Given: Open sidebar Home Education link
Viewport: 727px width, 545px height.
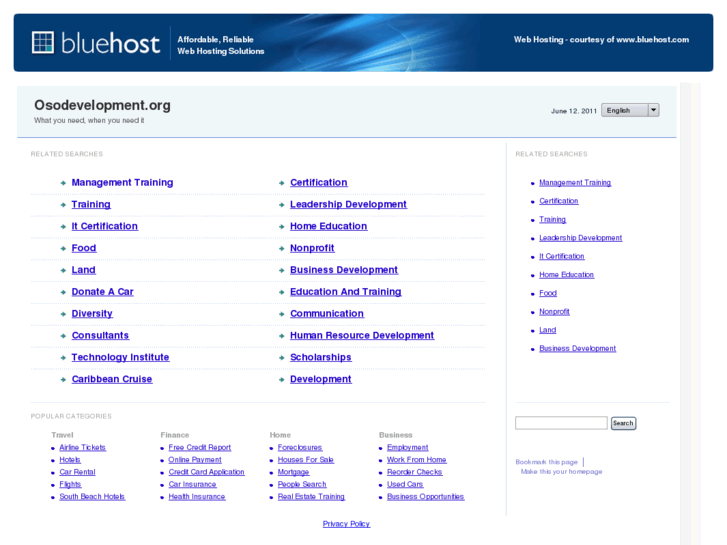Looking at the screenshot, I should tap(567, 275).
